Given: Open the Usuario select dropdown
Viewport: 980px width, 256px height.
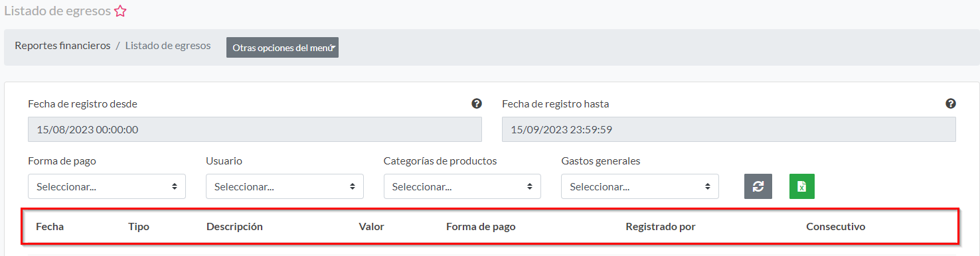Looking at the screenshot, I should [x=285, y=186].
